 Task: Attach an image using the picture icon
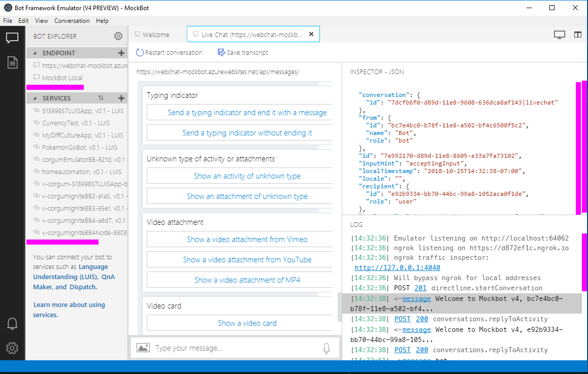143,347
